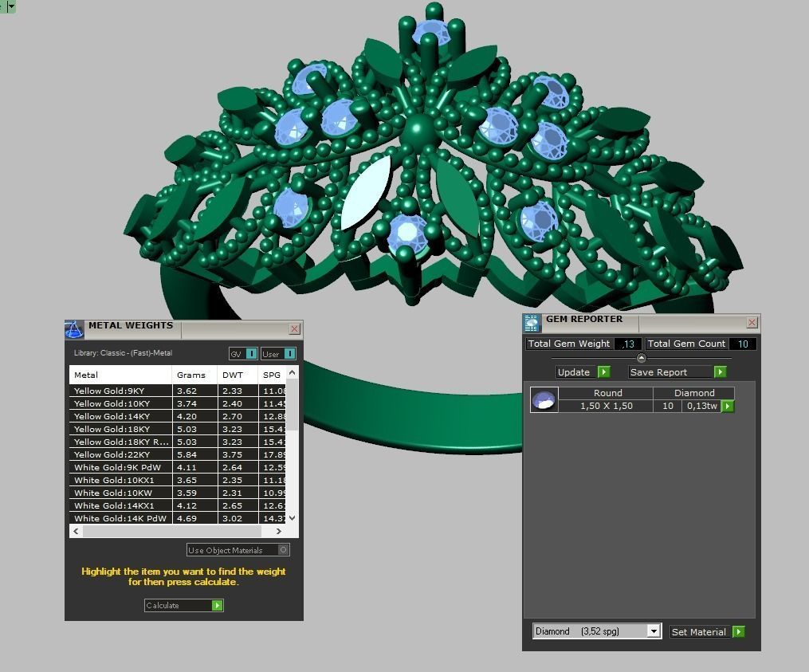Collapse the Gem Reporter summary with the arrow handle
Screen dimensions: 809x672
pyautogui.click(x=642, y=358)
